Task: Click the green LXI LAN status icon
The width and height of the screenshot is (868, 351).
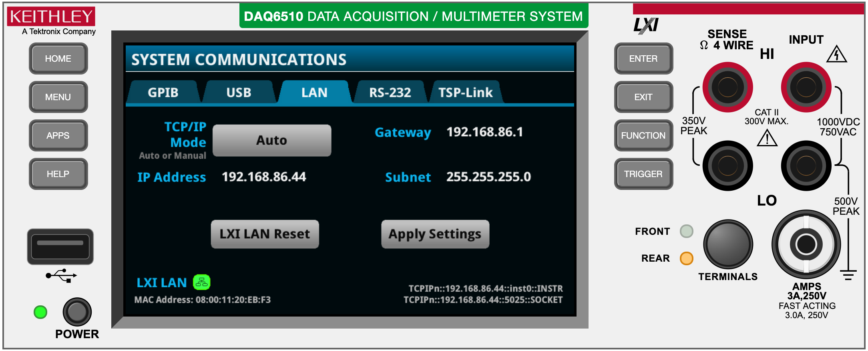Action: point(201,282)
